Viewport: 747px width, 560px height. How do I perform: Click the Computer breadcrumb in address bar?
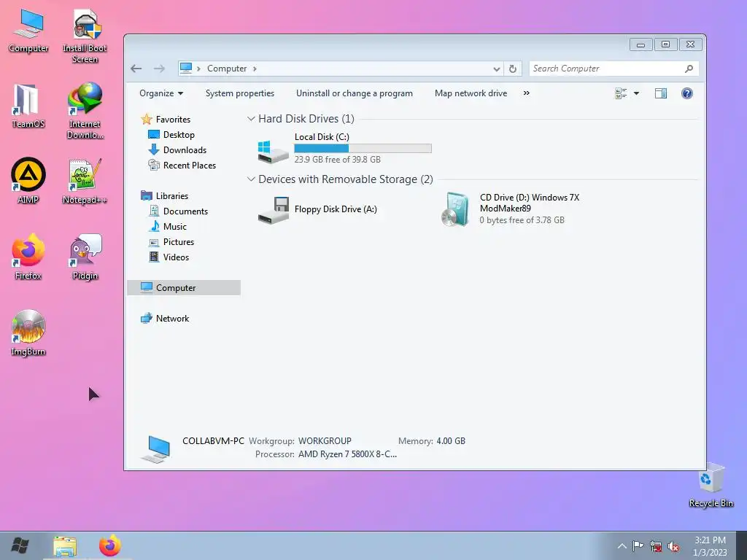click(x=227, y=69)
